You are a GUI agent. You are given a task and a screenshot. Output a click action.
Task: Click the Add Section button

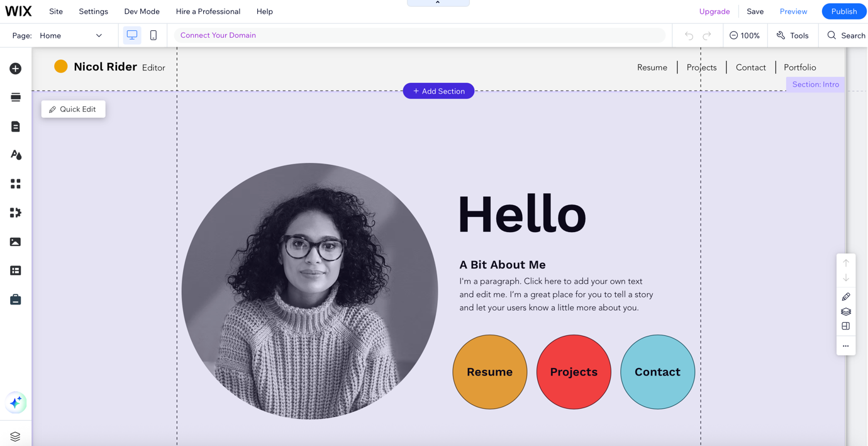point(438,91)
